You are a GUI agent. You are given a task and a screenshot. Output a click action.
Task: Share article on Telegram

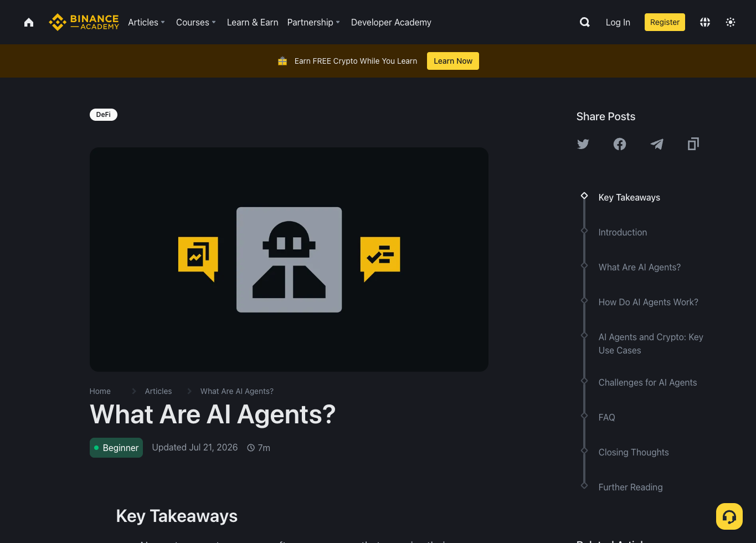pyautogui.click(x=657, y=144)
